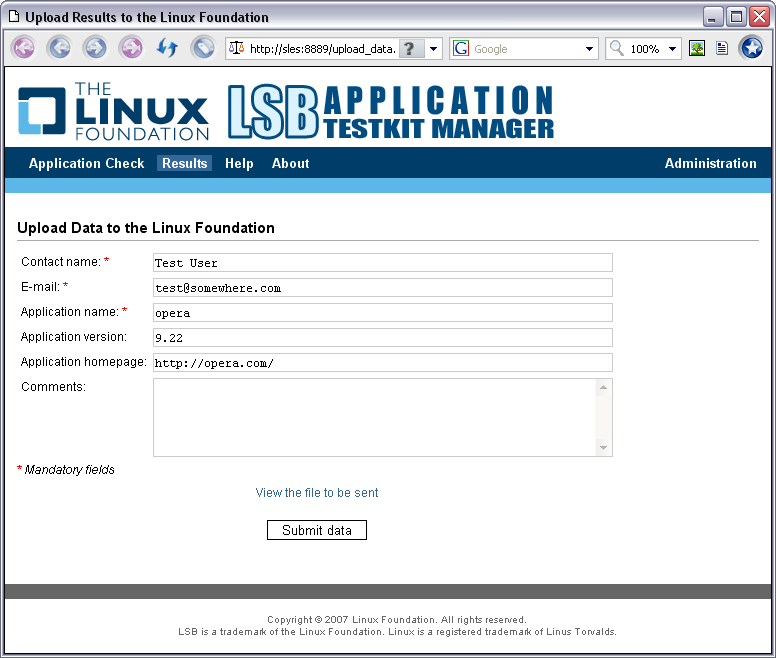Select the Results menu item
This screenshot has width=776, height=658.
pyautogui.click(x=185, y=163)
